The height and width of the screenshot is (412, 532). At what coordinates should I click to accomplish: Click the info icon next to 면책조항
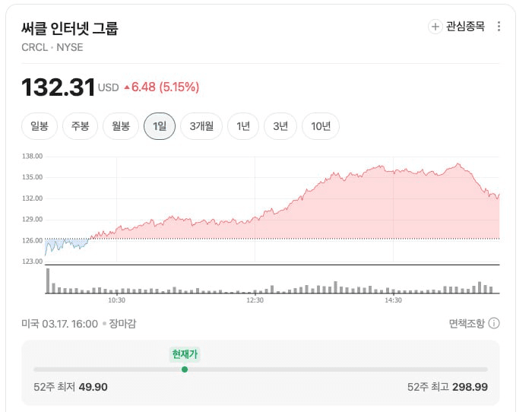(494, 323)
